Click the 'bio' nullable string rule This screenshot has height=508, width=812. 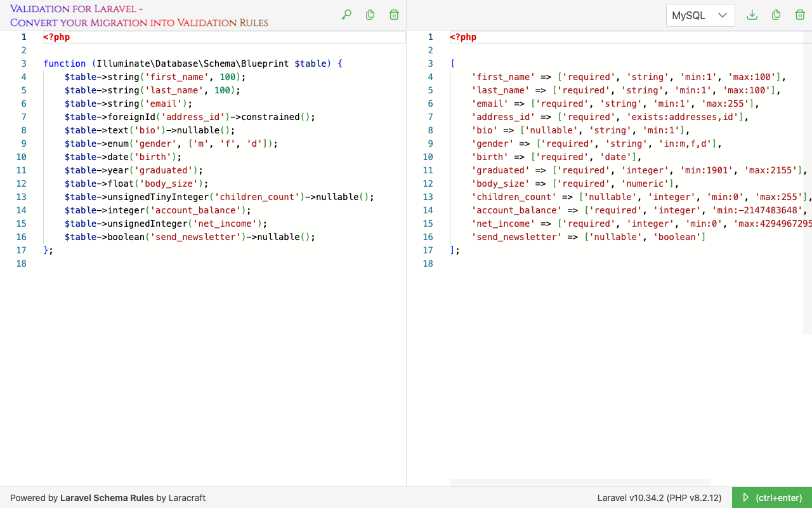point(580,130)
